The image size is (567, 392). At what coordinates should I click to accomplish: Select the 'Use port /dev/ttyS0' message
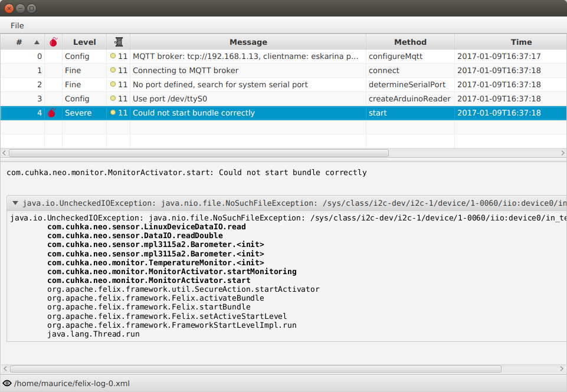[x=170, y=98]
